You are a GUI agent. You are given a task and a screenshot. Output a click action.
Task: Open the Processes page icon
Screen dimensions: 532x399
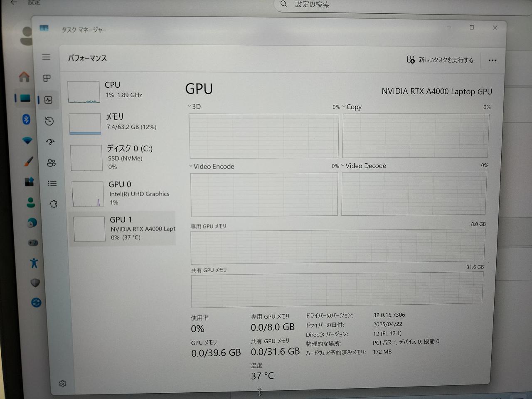(47, 78)
